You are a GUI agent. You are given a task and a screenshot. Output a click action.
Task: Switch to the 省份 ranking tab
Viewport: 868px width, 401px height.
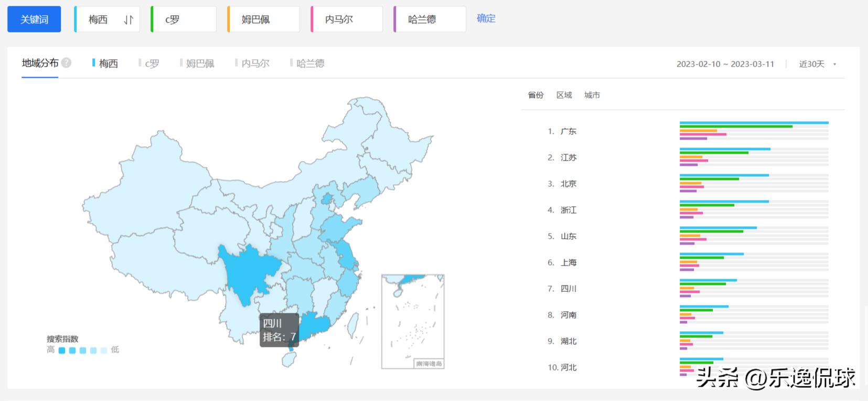[x=535, y=95]
